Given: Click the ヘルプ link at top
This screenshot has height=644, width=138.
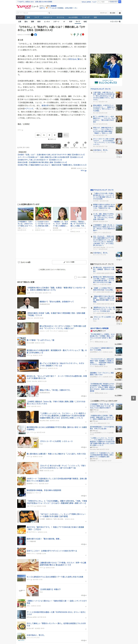Looking at the screenshot, I should click(x=94, y=2).
